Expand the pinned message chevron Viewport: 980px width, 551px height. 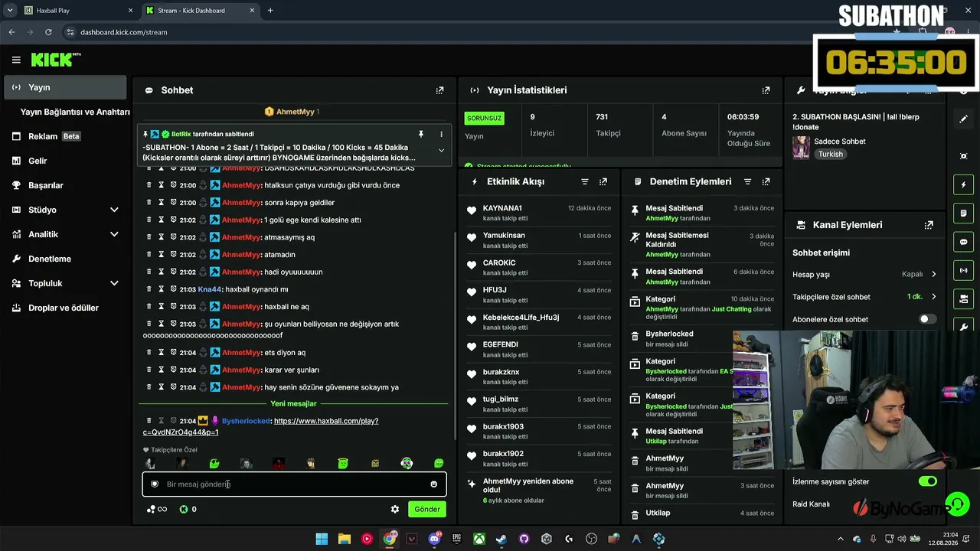point(441,151)
